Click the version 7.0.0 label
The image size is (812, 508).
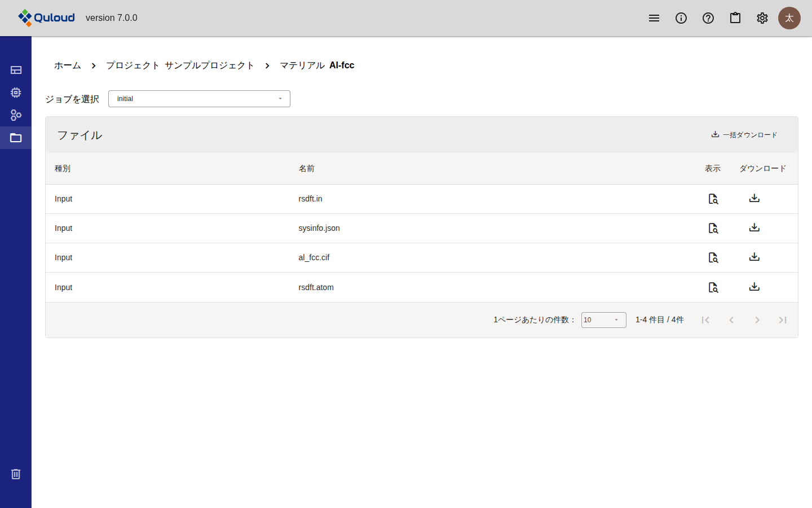pos(112,18)
